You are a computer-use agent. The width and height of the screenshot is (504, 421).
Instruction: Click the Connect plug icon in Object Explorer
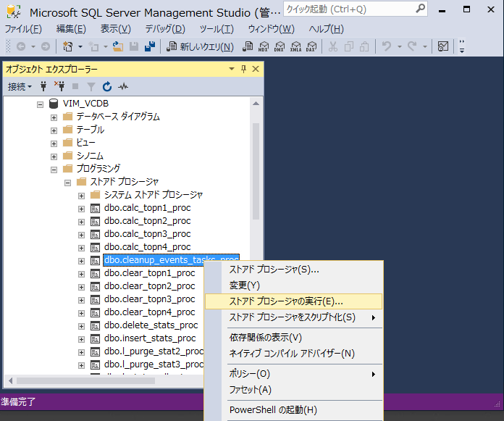click(x=43, y=86)
